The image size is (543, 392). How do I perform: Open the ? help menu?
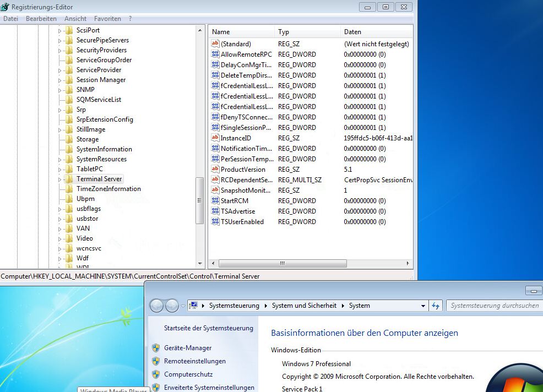coord(130,19)
